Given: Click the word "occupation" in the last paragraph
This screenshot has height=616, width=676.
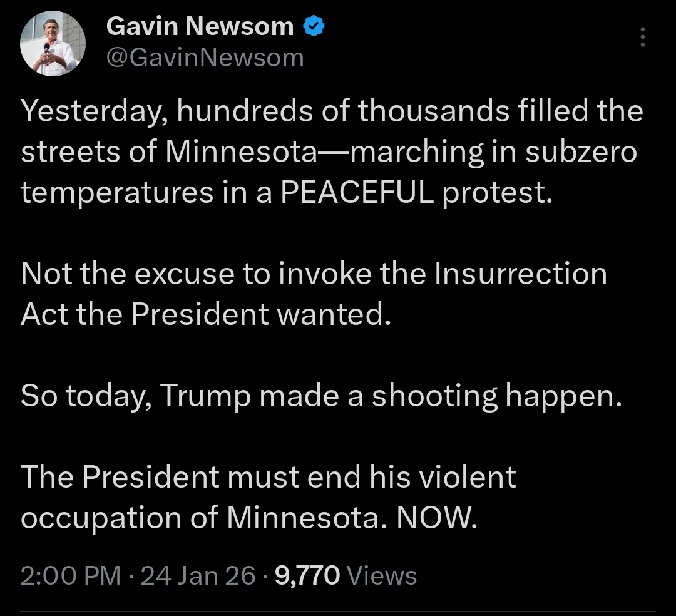Looking at the screenshot, I should point(118,518).
